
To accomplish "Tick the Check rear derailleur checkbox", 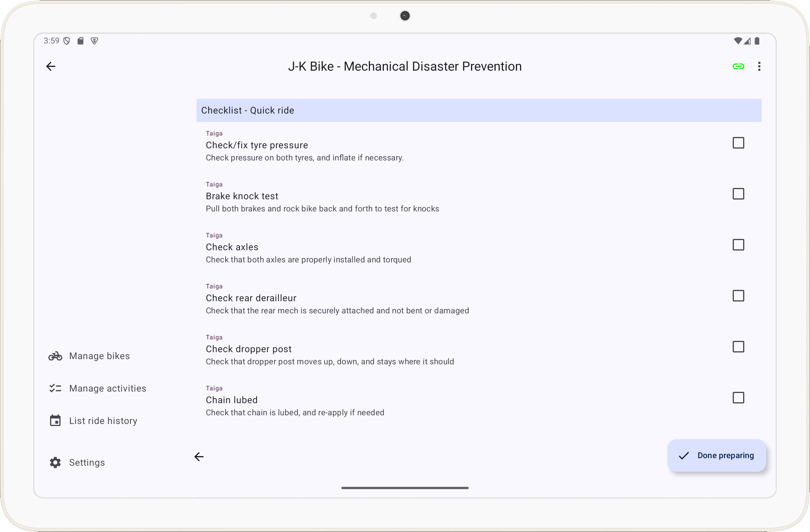I will (x=738, y=296).
